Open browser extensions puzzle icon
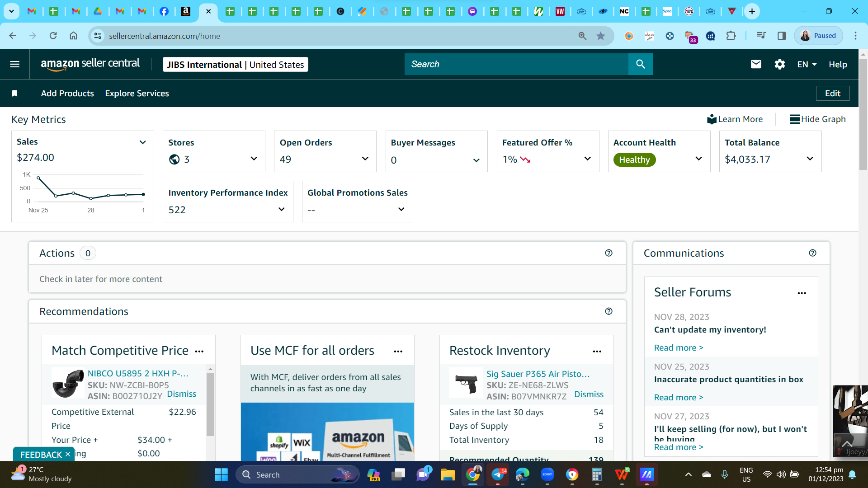 click(x=731, y=36)
